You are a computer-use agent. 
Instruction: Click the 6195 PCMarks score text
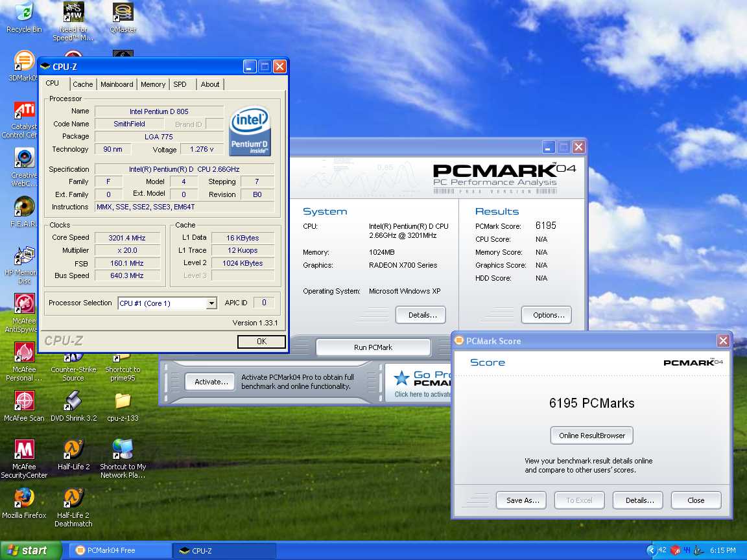591,403
